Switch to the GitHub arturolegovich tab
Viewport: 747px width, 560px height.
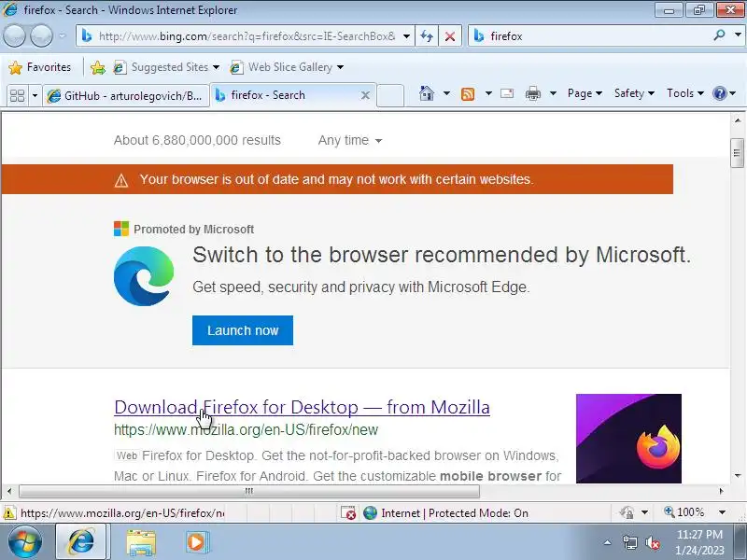(x=126, y=96)
